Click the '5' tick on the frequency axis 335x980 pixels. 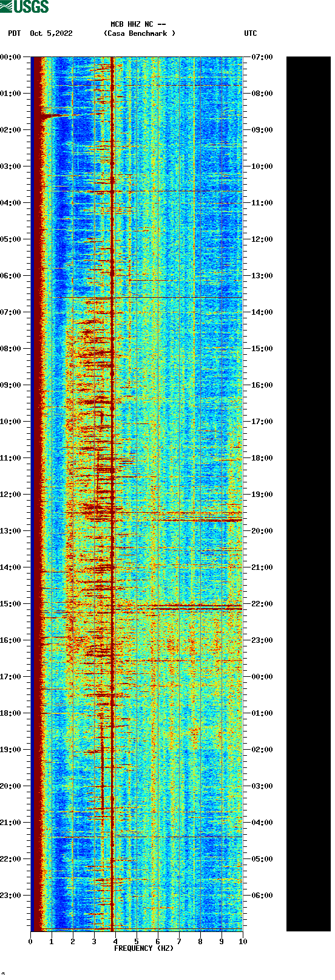tap(137, 942)
